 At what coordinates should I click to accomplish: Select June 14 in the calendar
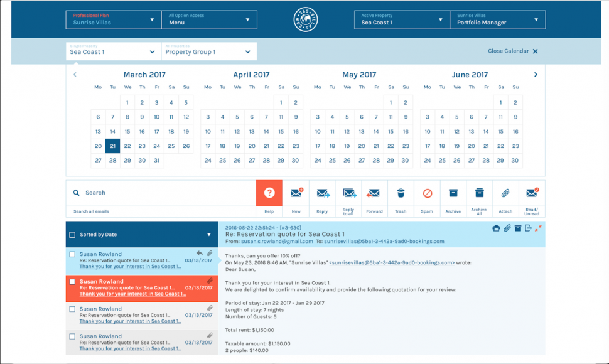click(x=486, y=132)
